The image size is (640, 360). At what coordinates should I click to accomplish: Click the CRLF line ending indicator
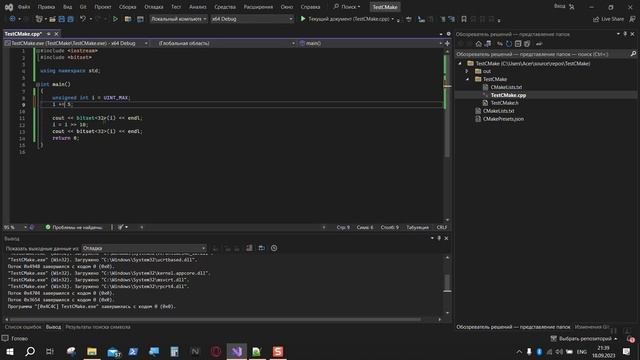(442, 227)
